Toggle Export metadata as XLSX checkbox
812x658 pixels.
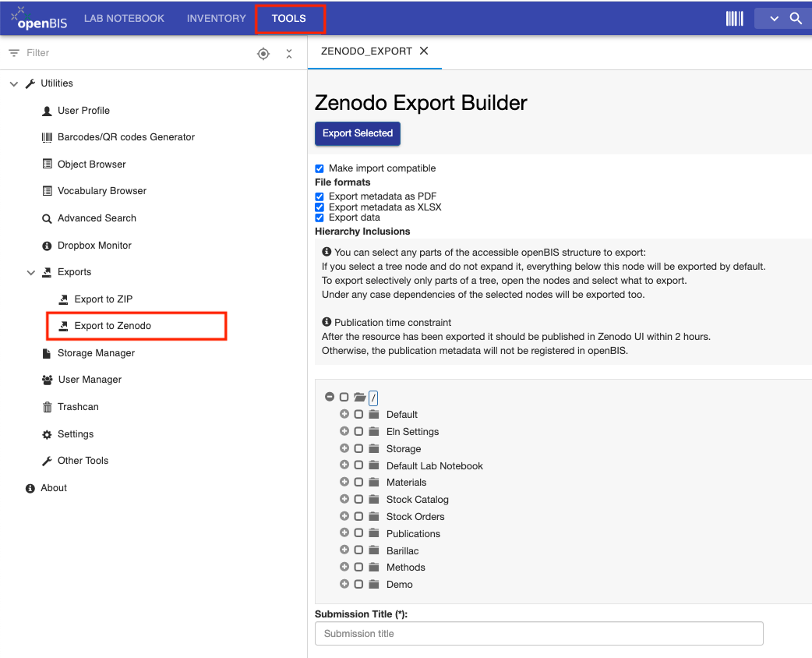[x=320, y=207]
